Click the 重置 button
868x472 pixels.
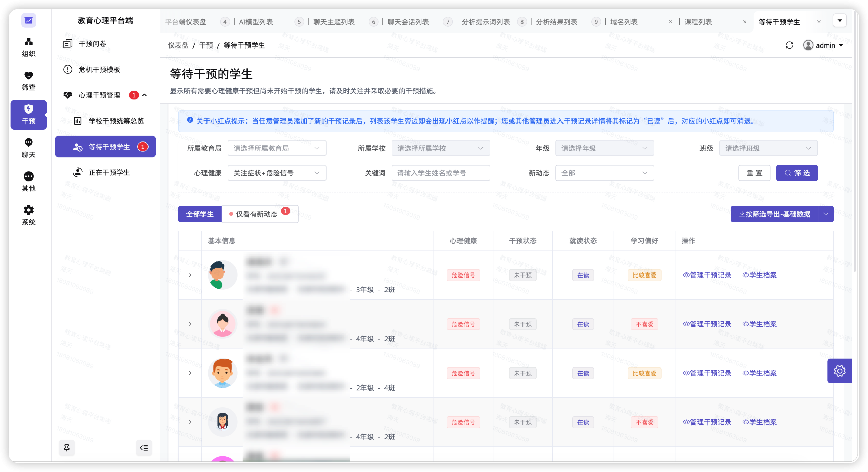(754, 173)
